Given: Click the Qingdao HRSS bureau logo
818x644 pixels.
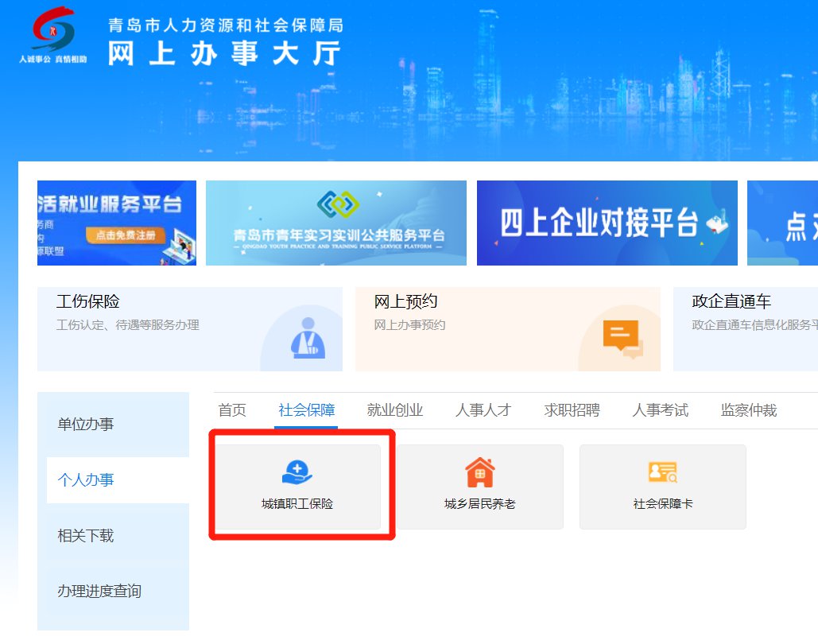Looking at the screenshot, I should [x=53, y=35].
